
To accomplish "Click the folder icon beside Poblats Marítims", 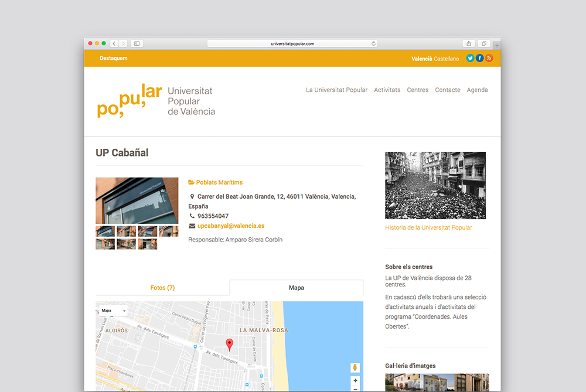I will [192, 182].
